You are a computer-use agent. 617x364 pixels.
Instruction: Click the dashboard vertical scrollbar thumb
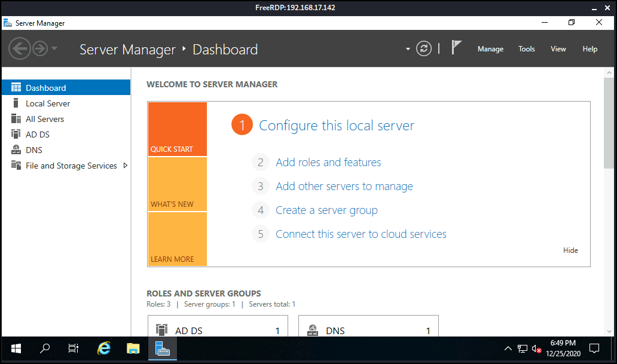[x=609, y=123]
